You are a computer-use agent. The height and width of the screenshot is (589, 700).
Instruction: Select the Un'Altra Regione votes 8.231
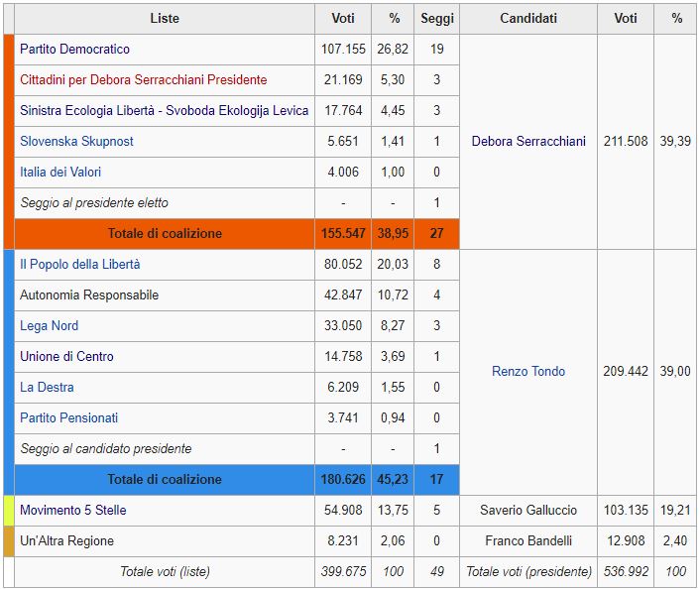(x=343, y=540)
